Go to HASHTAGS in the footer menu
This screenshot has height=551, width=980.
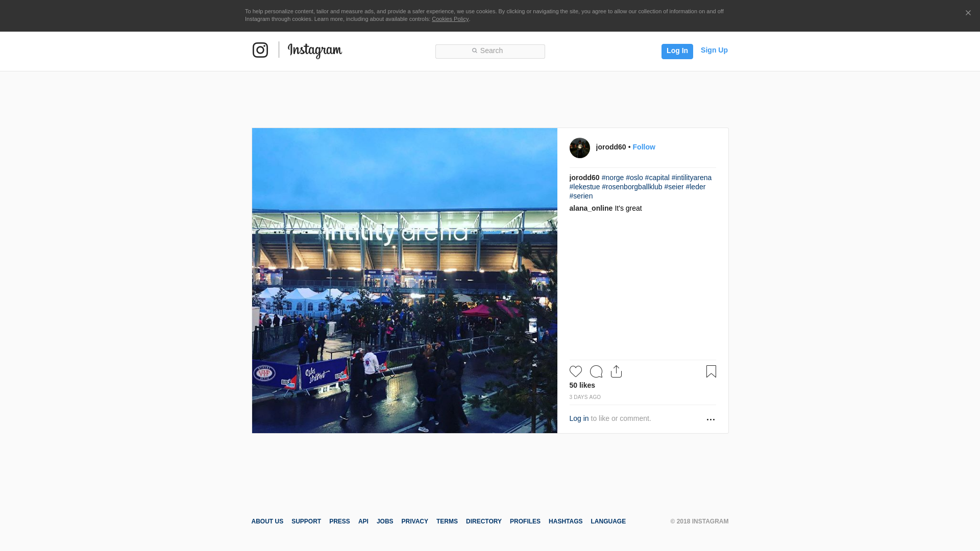(x=565, y=521)
